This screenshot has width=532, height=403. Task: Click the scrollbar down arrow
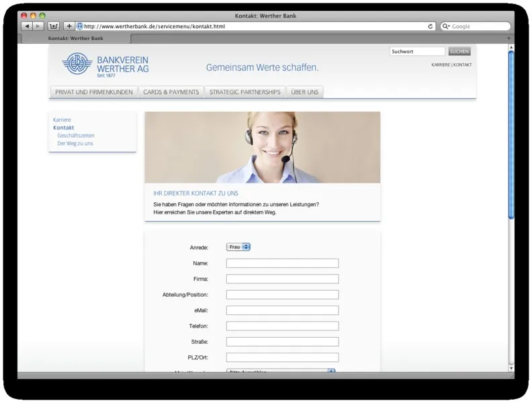pyautogui.click(x=511, y=368)
